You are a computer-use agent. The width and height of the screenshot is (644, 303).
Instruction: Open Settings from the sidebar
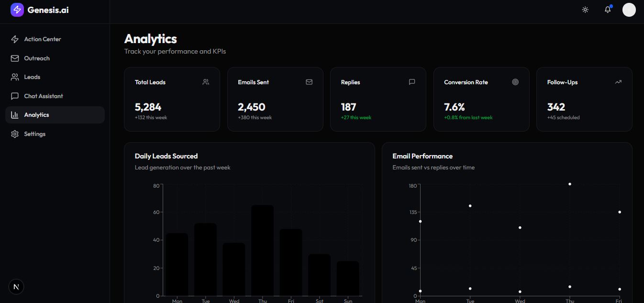point(34,134)
